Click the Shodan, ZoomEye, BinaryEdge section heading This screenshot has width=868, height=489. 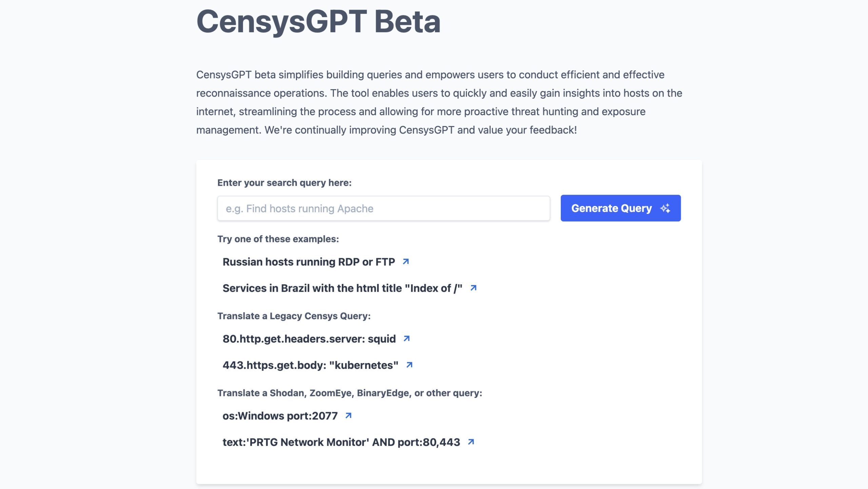click(x=349, y=393)
